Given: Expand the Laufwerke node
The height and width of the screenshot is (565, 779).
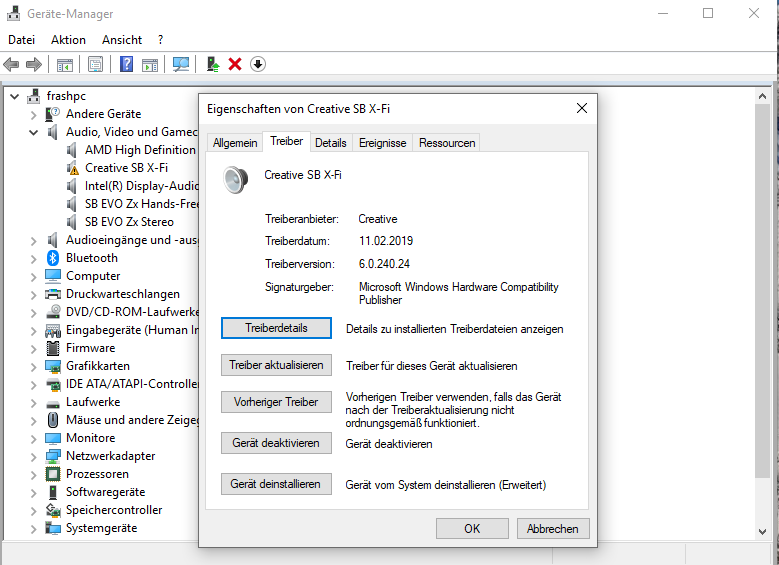Looking at the screenshot, I should click(x=33, y=403).
